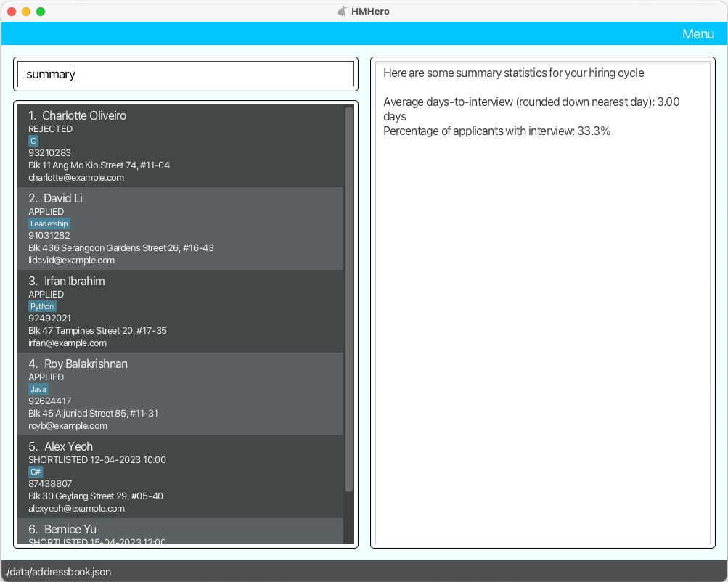Click charlotte@example.com email text
Viewport: 728px width, 582px height.
(x=76, y=177)
